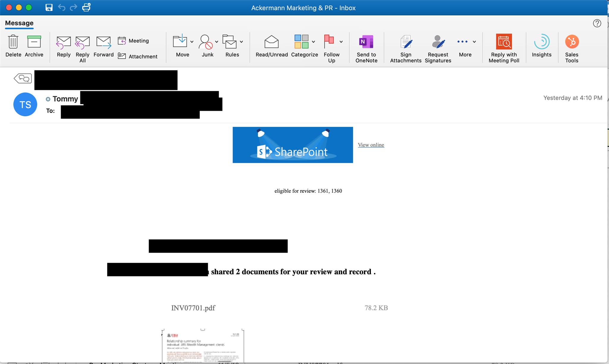The height and width of the screenshot is (364, 609).
Task: Click the PDF document preview thumbnail
Action: tap(203, 346)
